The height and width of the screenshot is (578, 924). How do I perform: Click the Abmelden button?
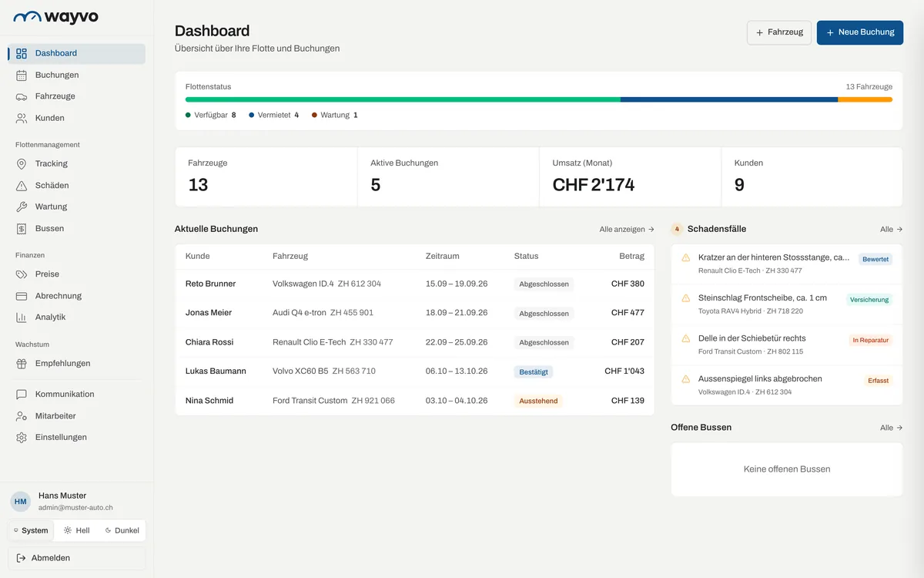click(x=77, y=558)
